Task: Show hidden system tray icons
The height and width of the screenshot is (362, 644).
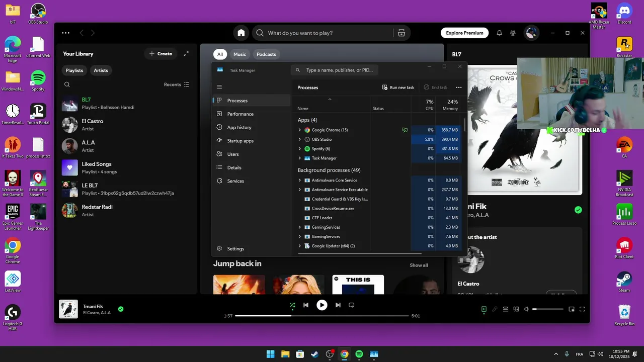Action: click(x=556, y=354)
